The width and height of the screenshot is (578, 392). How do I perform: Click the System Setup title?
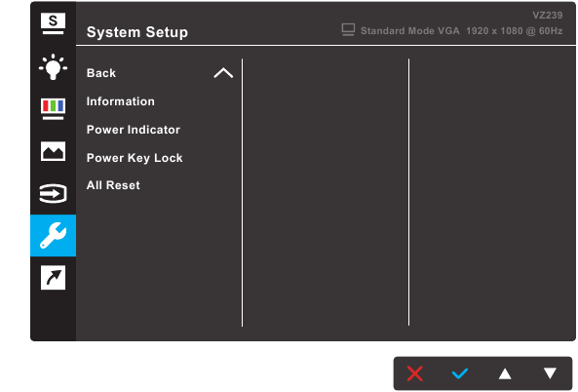pos(137,32)
